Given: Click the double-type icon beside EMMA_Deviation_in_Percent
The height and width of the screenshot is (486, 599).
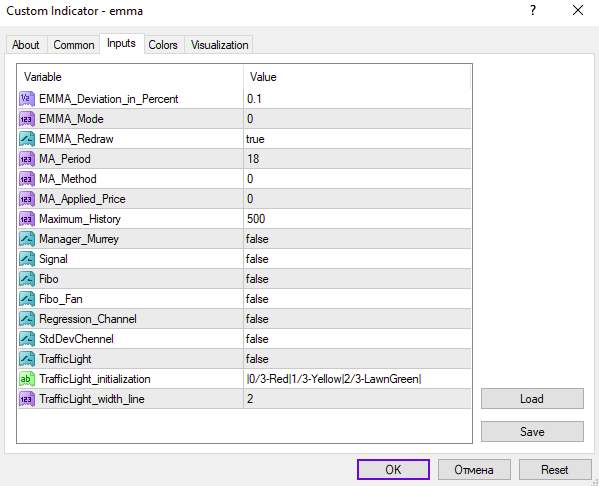Looking at the screenshot, I should click(27, 99).
